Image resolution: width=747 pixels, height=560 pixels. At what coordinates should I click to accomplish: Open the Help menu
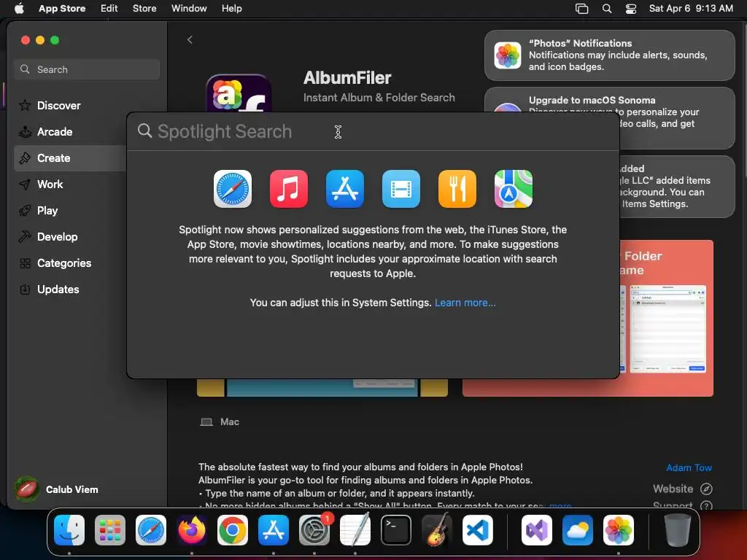coord(231,9)
